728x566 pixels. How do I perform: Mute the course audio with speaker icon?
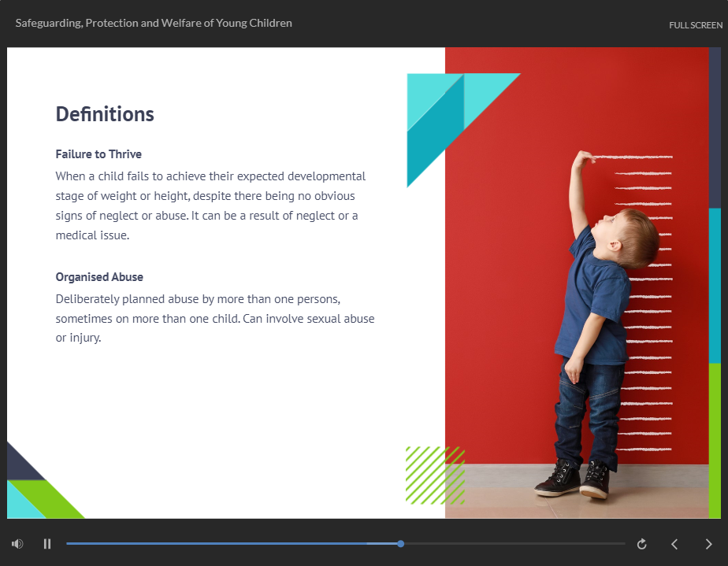17,544
